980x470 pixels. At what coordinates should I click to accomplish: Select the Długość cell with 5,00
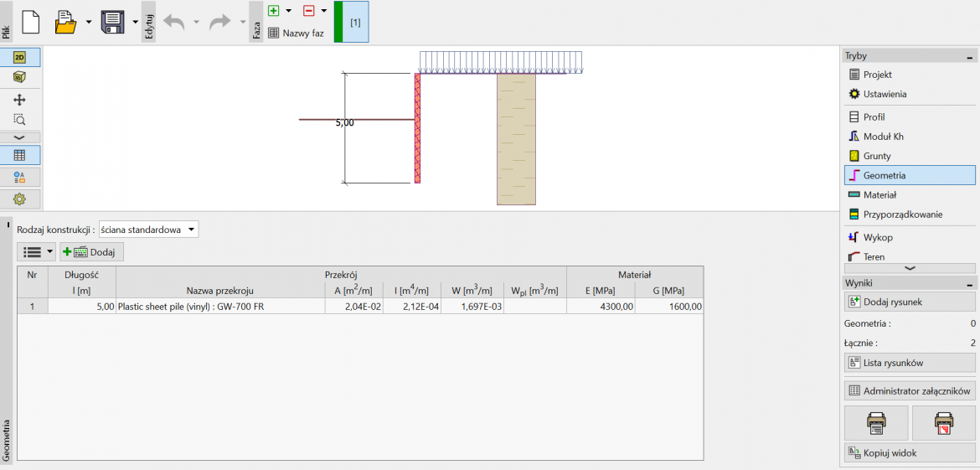(82, 307)
